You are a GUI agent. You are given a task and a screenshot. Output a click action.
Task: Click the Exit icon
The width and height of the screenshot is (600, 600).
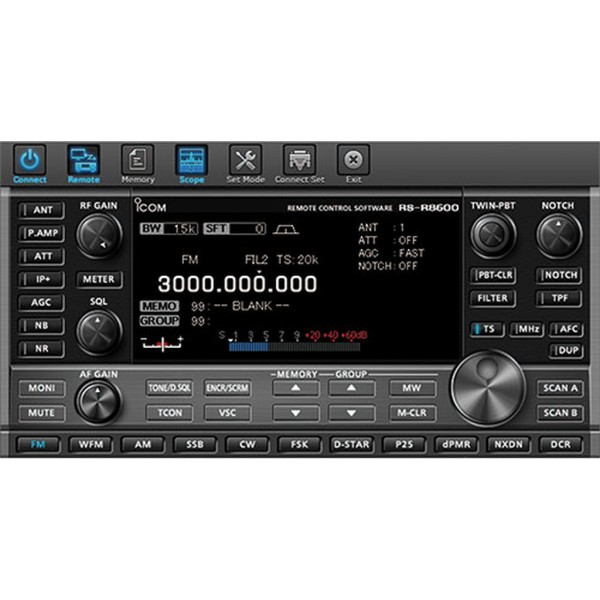coord(353,160)
